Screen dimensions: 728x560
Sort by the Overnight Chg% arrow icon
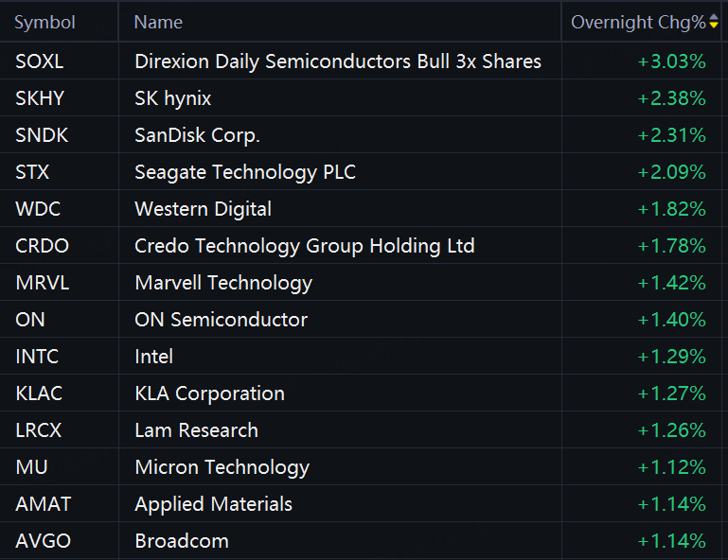click(x=714, y=22)
